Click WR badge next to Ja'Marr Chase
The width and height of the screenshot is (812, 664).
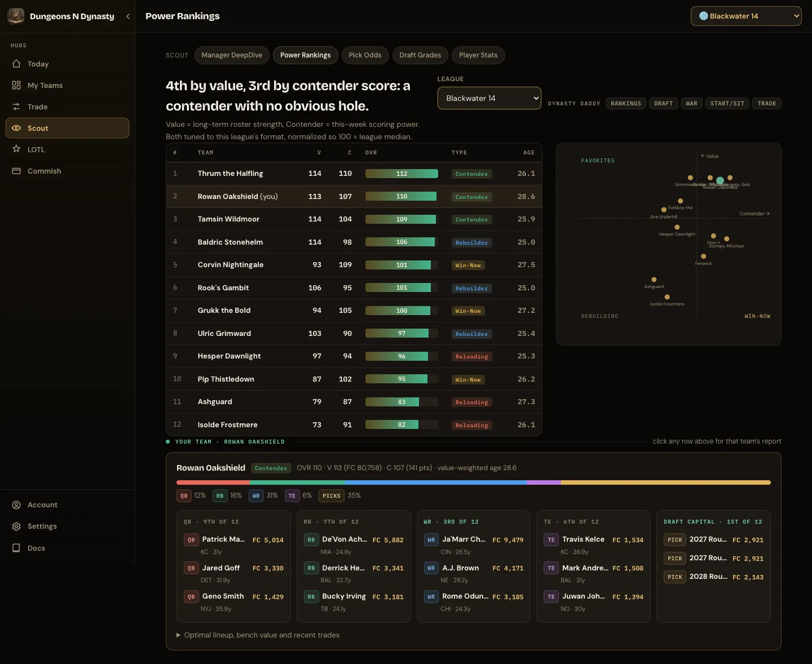click(x=431, y=540)
